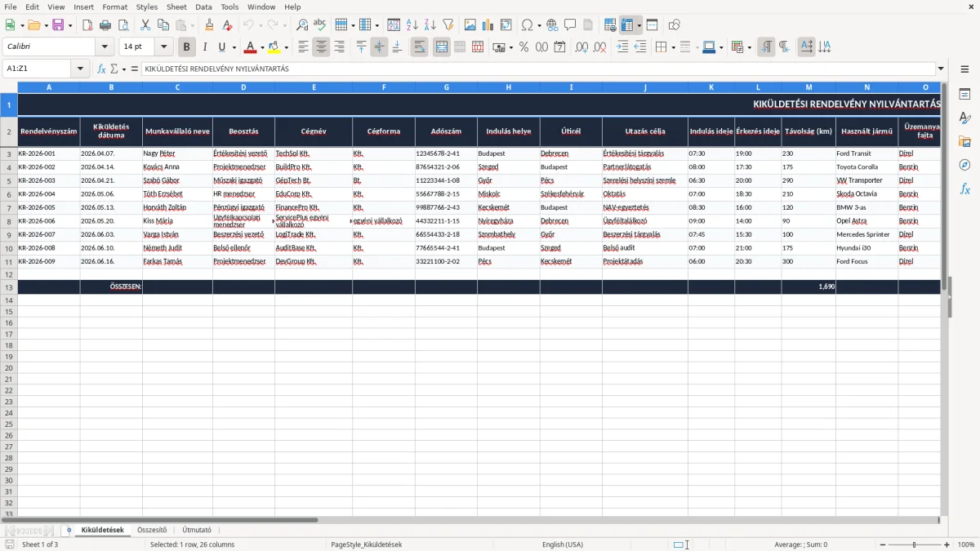Toggle Align Left
This screenshot has width=980, height=551.
tap(303, 47)
